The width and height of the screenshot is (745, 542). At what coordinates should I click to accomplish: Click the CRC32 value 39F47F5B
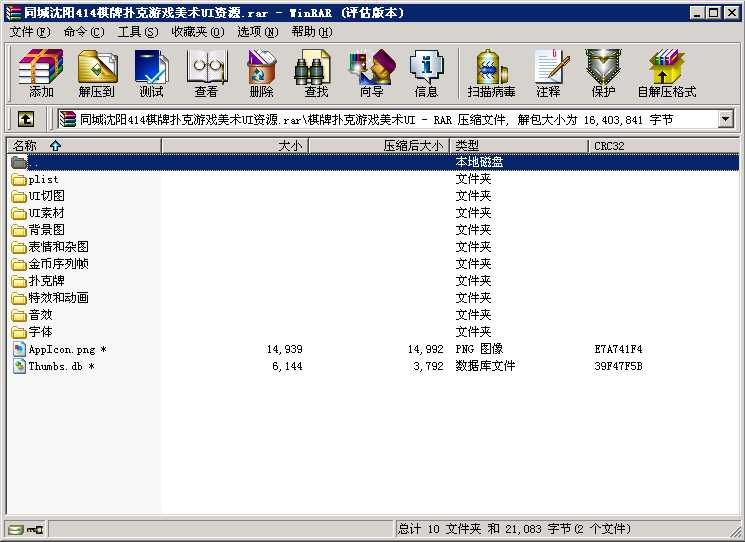click(x=618, y=366)
